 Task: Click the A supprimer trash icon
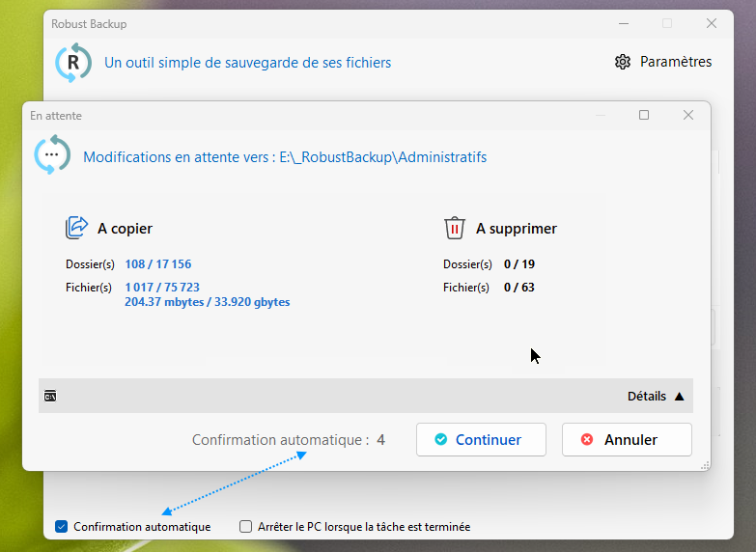pos(454,228)
